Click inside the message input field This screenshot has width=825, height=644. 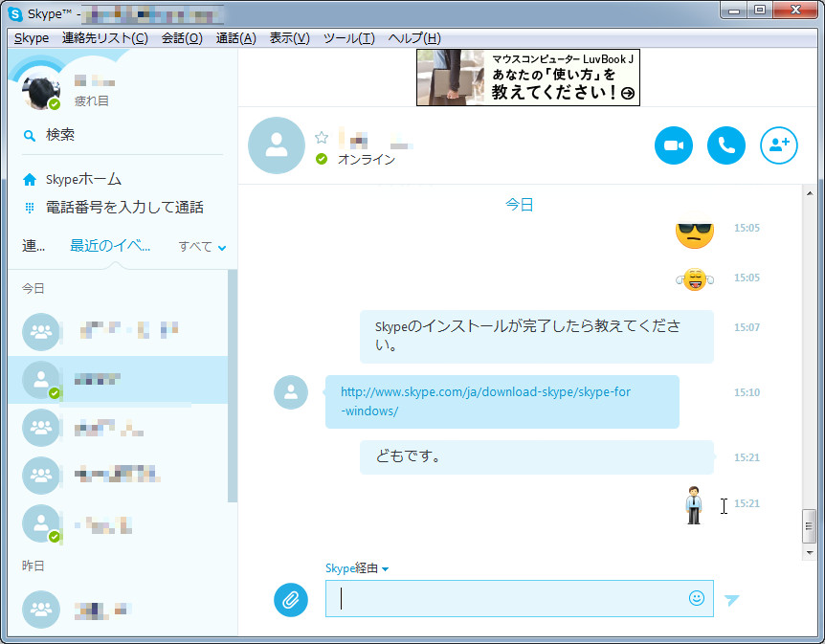pos(517,598)
